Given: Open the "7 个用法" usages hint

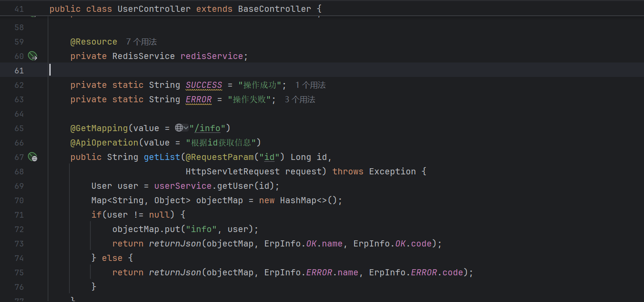Looking at the screenshot, I should [141, 42].
